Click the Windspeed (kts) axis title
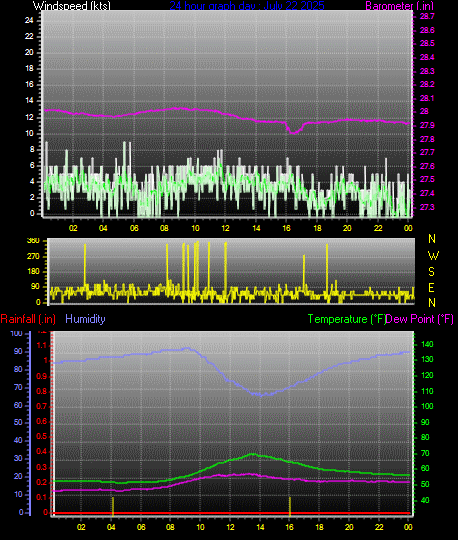The image size is (458, 540). point(72,6)
